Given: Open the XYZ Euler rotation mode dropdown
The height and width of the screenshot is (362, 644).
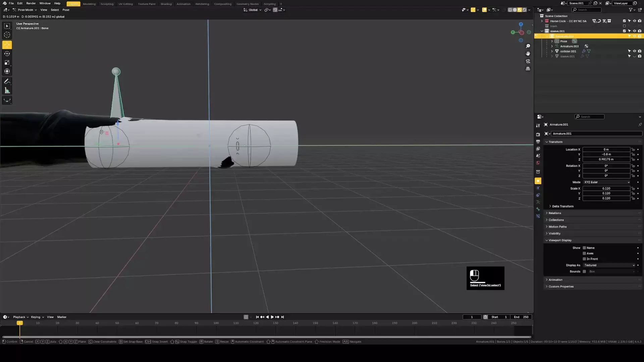Looking at the screenshot, I should [x=606, y=182].
